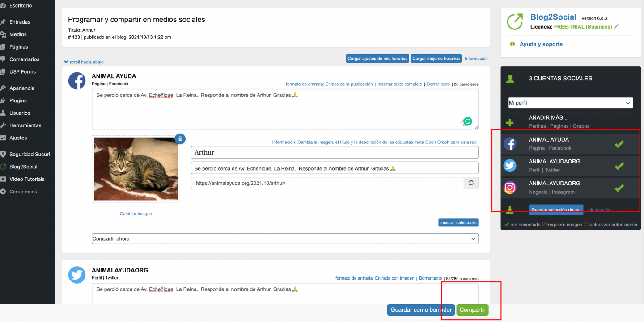Screen dimensions: 644x322
Task: Click the Facebook icon in the ANIMAL AYUDA post header
Action: click(x=77, y=81)
